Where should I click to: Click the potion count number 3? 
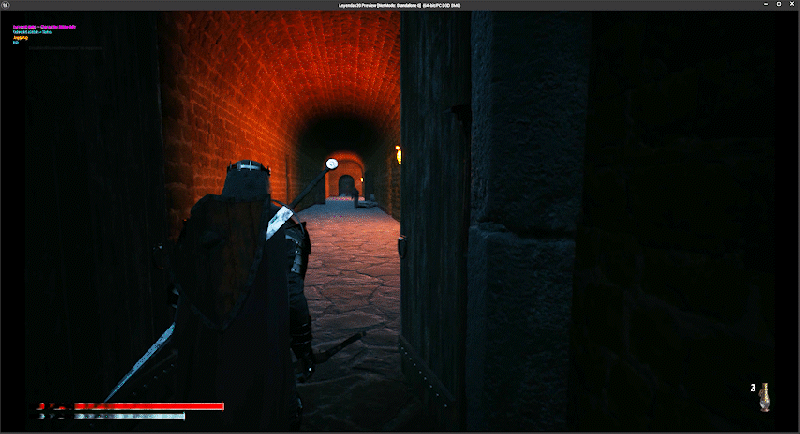pos(753,388)
